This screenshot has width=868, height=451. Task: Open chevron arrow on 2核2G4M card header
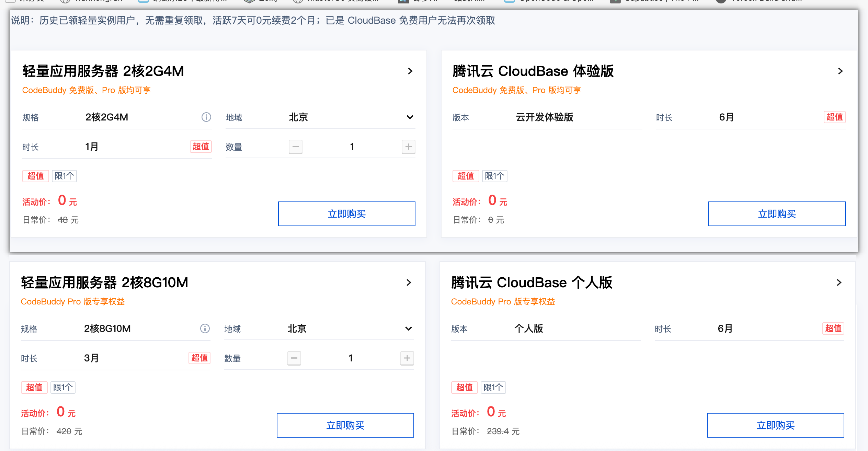410,71
